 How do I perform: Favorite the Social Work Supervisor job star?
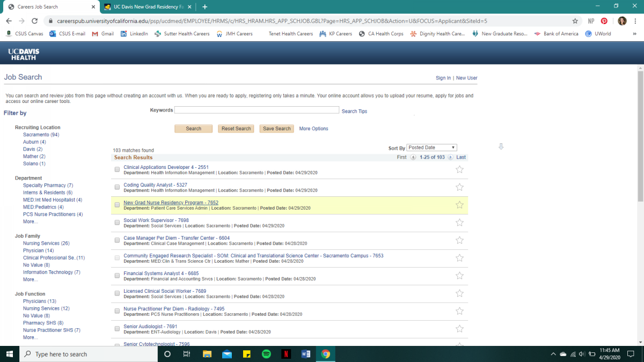click(459, 223)
